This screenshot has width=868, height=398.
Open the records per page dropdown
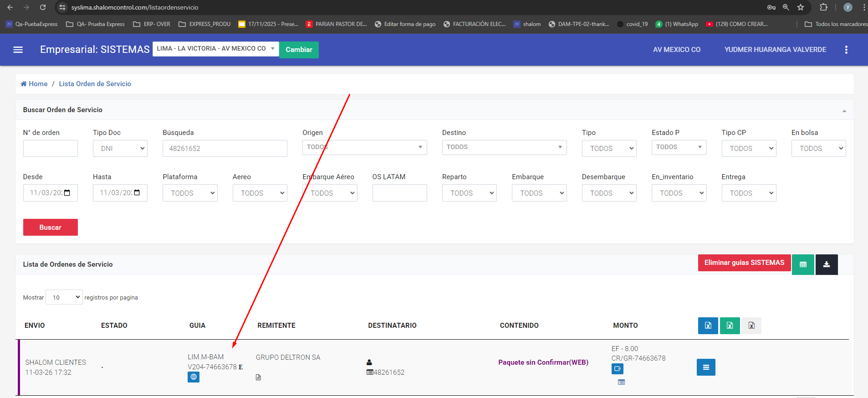(x=64, y=297)
